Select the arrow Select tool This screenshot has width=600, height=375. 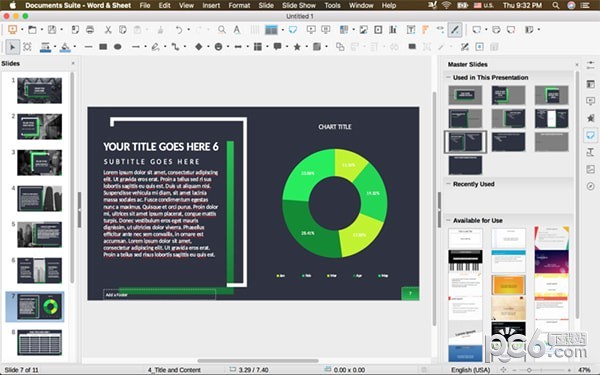coord(13,47)
